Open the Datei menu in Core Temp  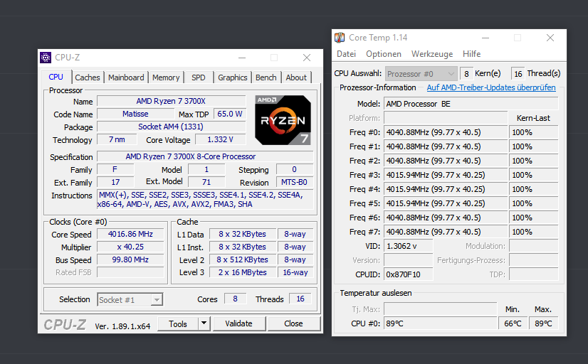pos(346,54)
